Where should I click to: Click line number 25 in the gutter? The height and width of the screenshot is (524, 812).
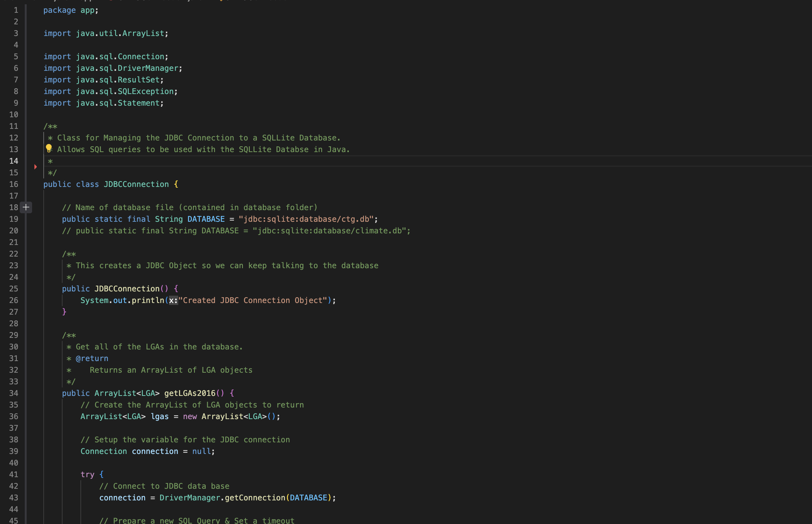14,289
